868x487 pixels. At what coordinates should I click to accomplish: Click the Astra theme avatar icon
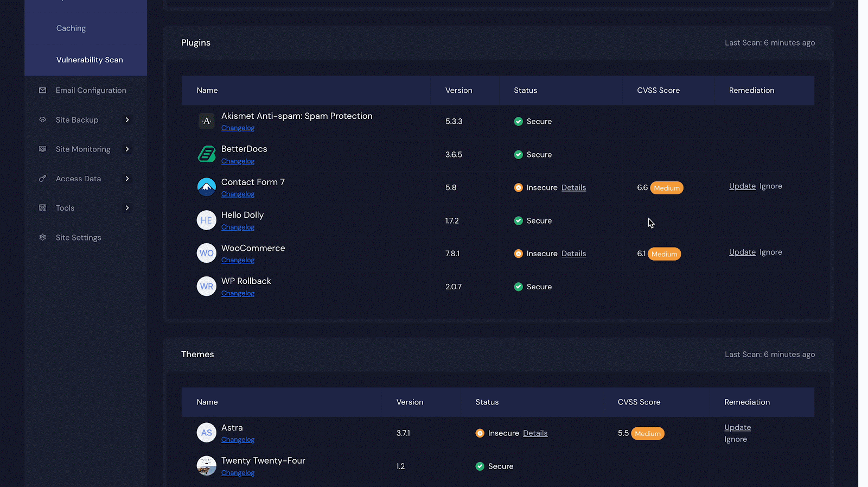(206, 433)
